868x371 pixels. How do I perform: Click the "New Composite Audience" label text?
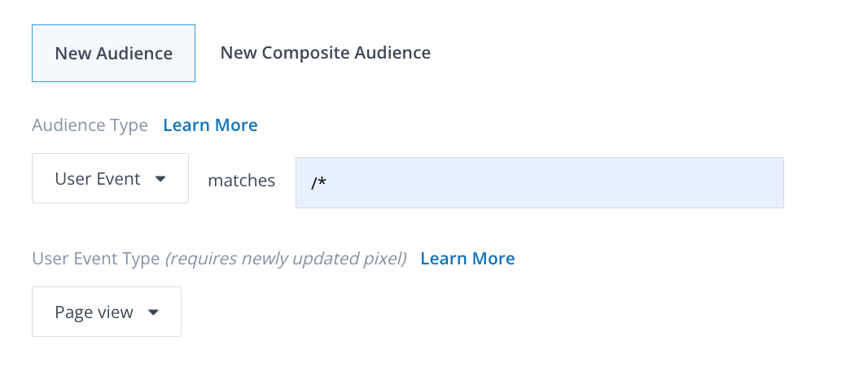[325, 53]
